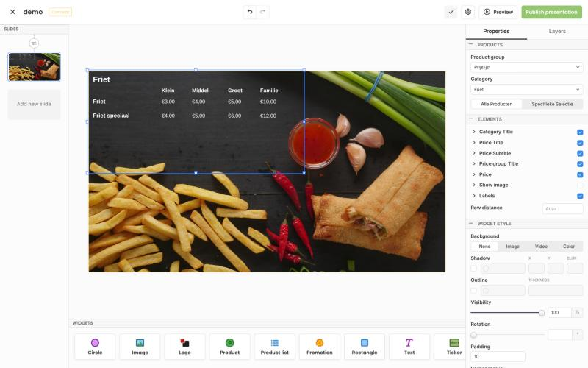
Task: Click the undo arrow icon
Action: 250,12
